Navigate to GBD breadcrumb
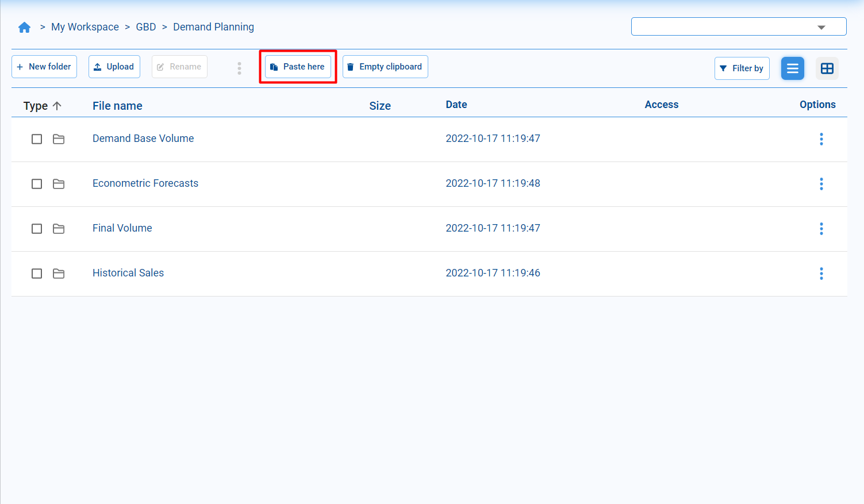Viewport: 864px width, 504px height. [x=146, y=27]
